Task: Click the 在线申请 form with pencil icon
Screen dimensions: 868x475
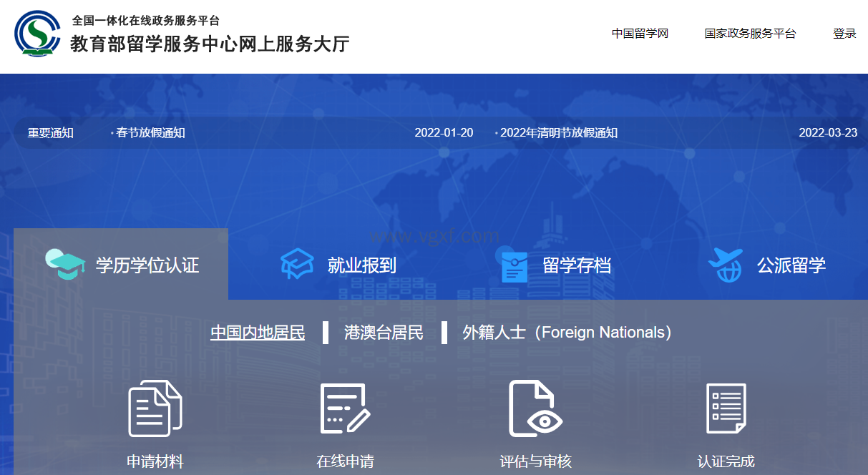Action: click(x=344, y=408)
